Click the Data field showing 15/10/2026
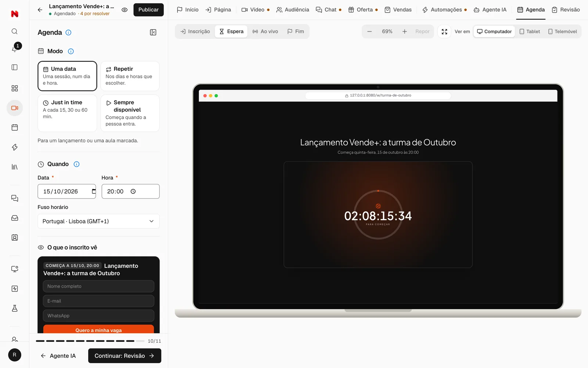The width and height of the screenshot is (588, 368). click(x=67, y=191)
